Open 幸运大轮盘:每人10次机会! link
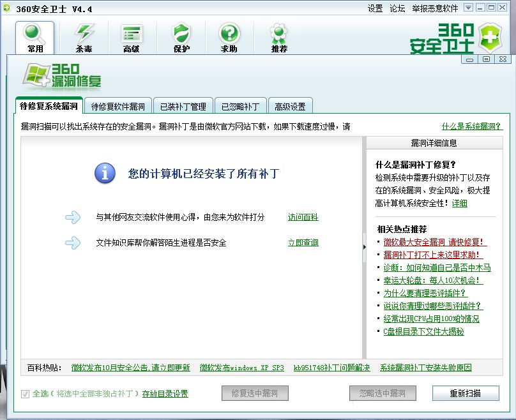This screenshot has height=420, width=516. (433, 281)
